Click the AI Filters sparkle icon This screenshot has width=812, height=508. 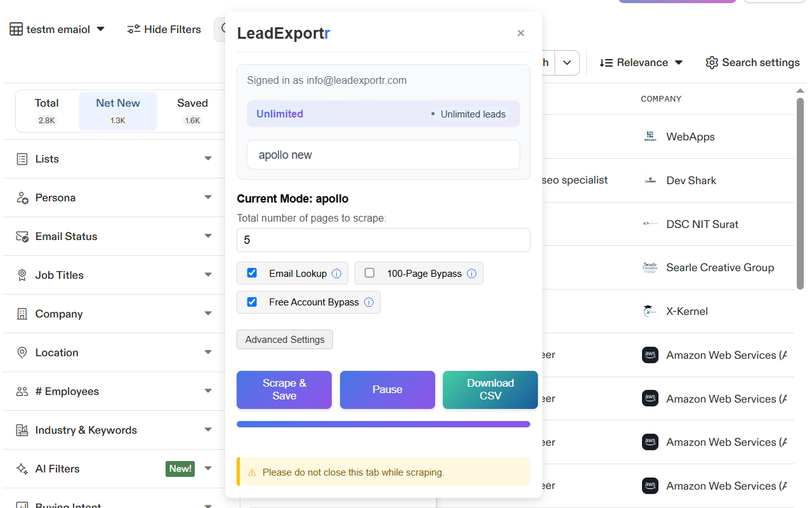pyautogui.click(x=22, y=469)
